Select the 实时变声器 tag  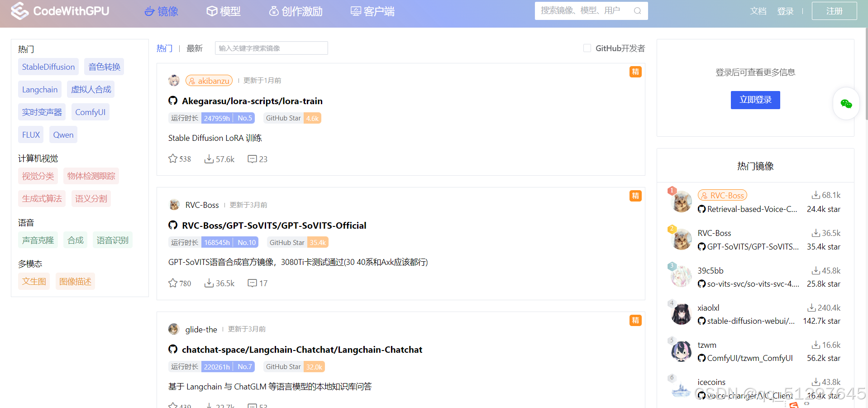click(x=42, y=112)
